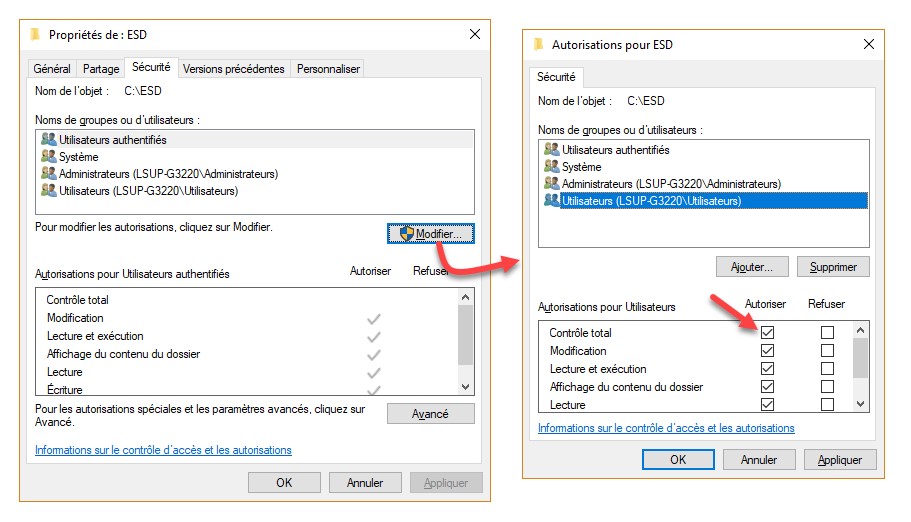Select Administrateurs in the Autorisations group list
The width and height of the screenshot is (911, 522).
tap(671, 184)
